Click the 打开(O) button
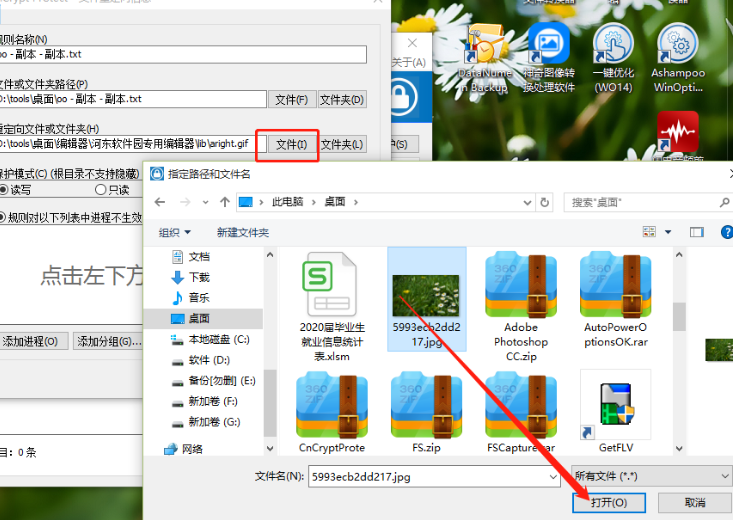Screen dimensions: 738x520 [x=609, y=503]
